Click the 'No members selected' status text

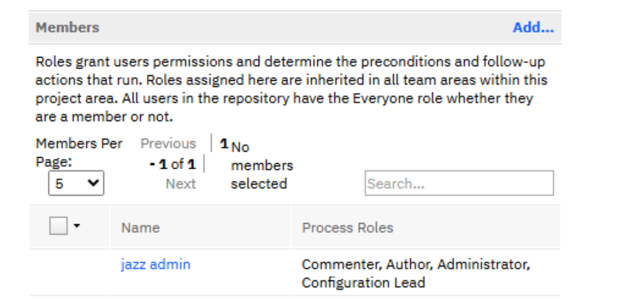(261, 165)
